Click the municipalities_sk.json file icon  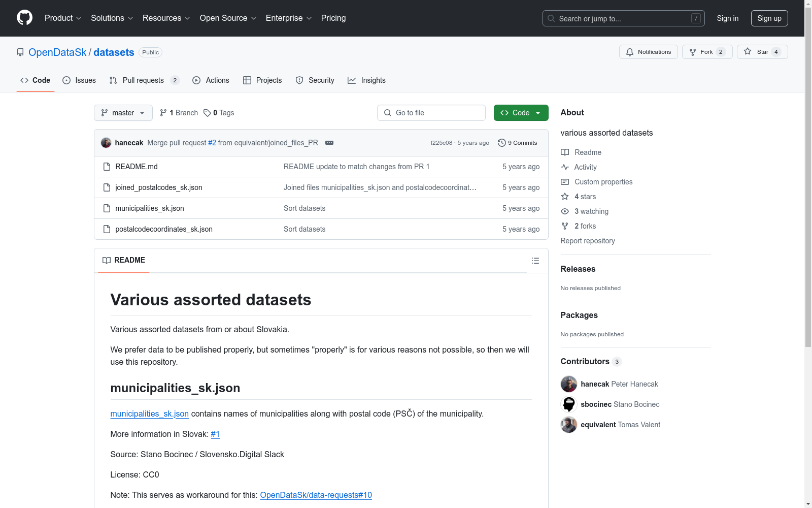point(107,208)
